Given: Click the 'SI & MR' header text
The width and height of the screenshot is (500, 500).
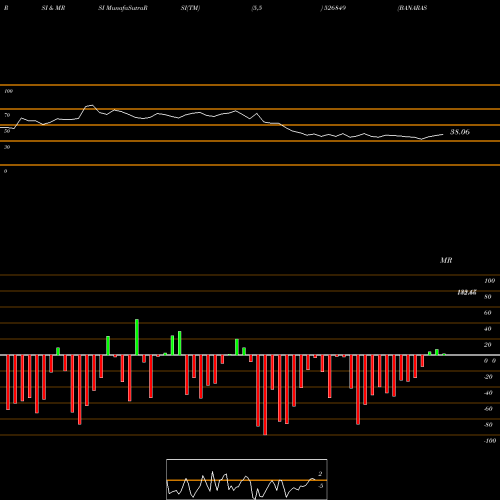Looking at the screenshot, I should tap(53, 8).
